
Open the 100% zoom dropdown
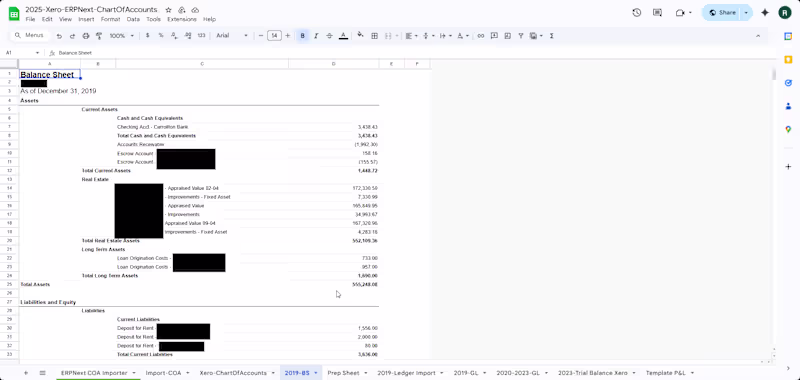pyautogui.click(x=122, y=36)
